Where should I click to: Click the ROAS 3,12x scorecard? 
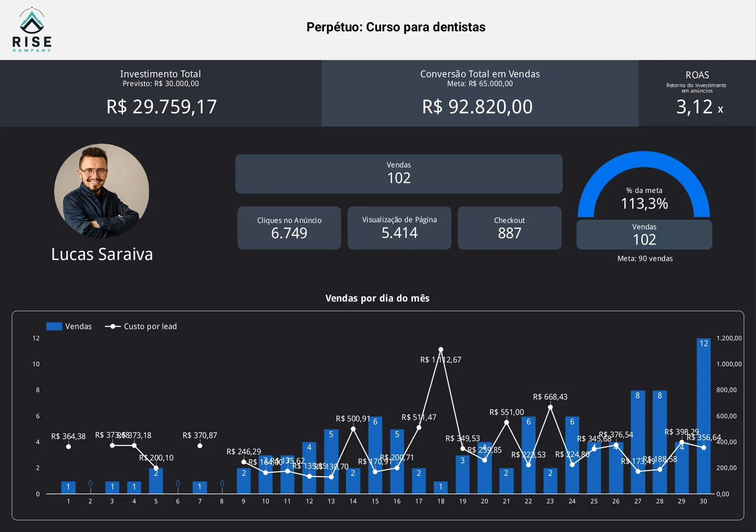pyautogui.click(x=697, y=94)
